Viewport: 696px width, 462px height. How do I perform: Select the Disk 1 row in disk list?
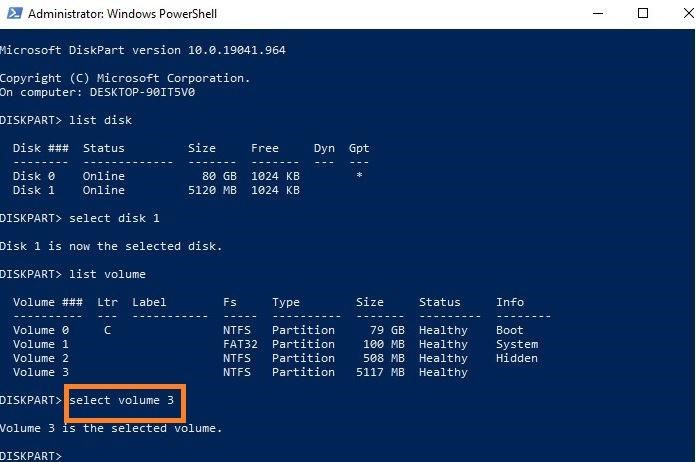tap(150, 190)
